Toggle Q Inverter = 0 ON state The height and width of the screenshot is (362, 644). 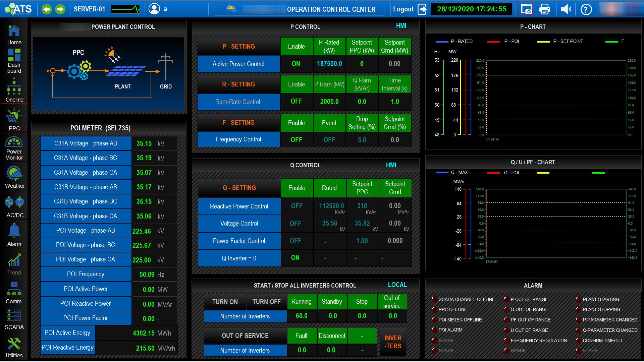[295, 258]
